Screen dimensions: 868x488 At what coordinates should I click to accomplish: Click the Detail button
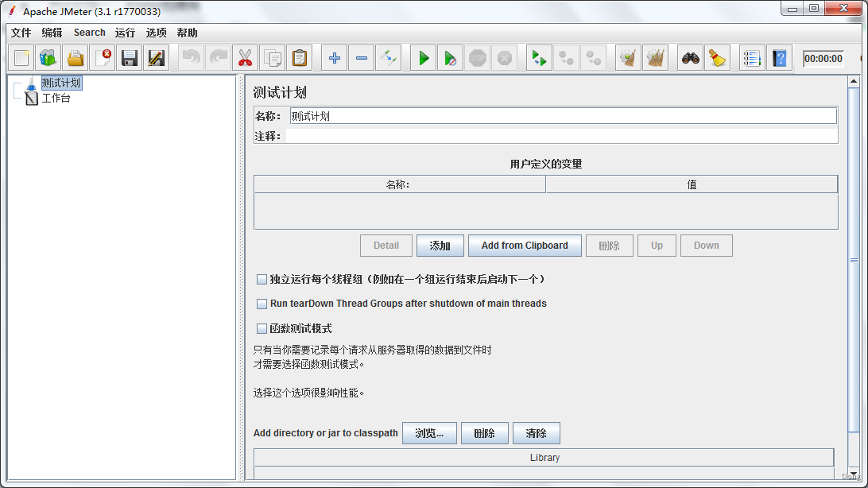tap(386, 246)
